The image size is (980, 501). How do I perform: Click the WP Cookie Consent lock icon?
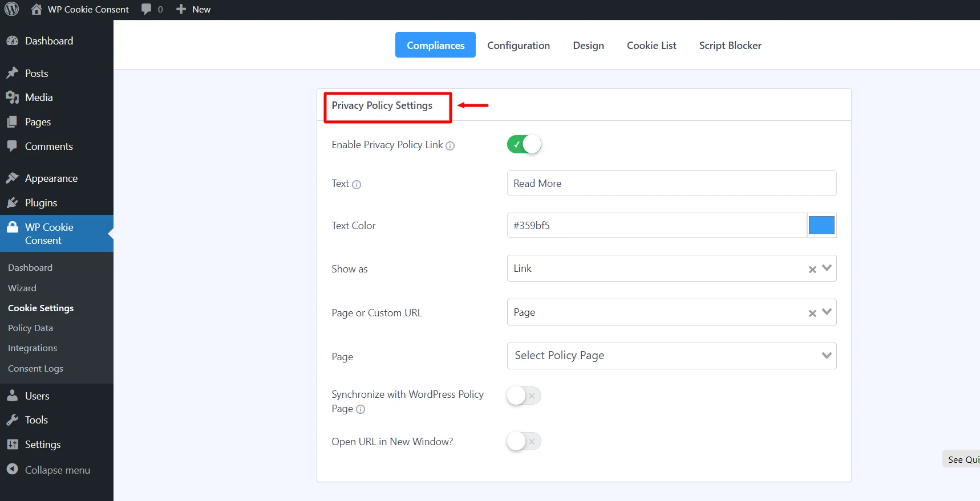[x=13, y=227]
